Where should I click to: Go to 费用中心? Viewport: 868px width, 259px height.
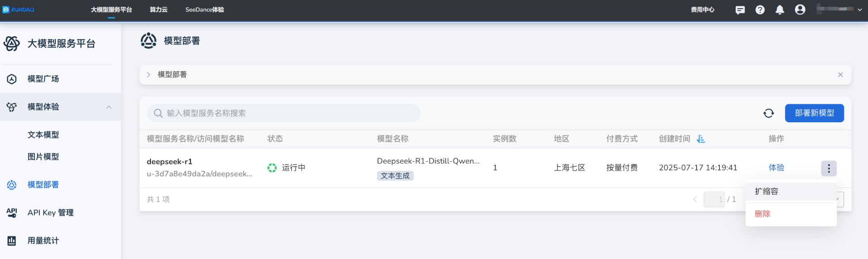point(703,10)
